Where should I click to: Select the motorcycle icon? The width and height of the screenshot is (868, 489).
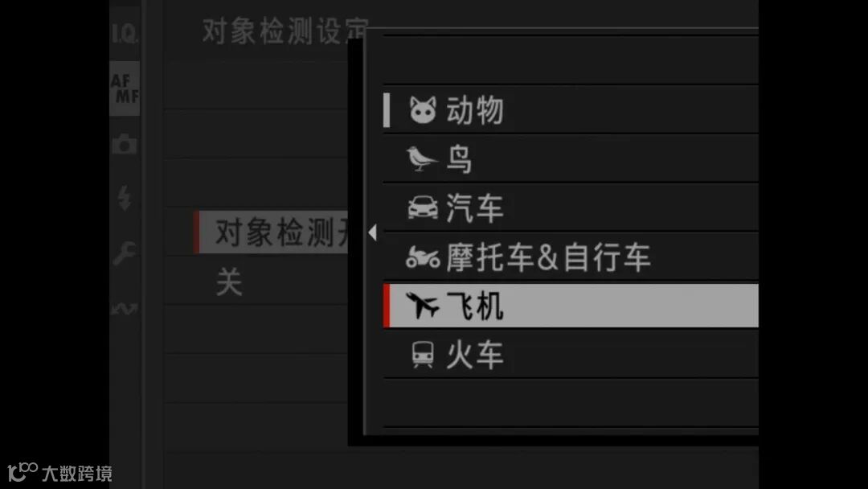coord(423,257)
